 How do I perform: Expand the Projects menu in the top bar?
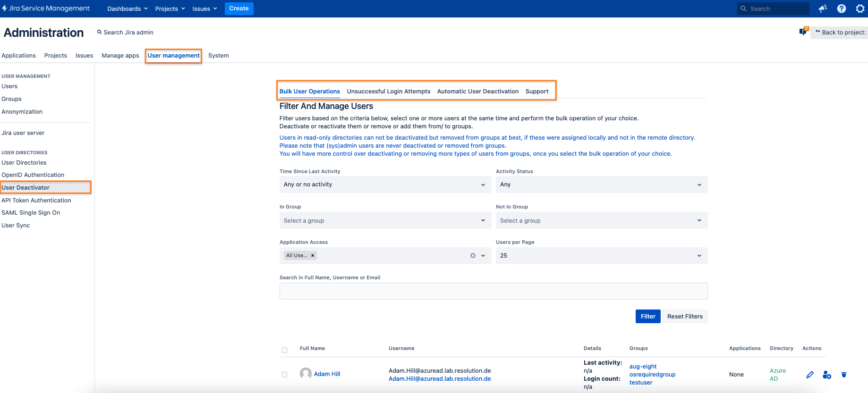tap(170, 8)
